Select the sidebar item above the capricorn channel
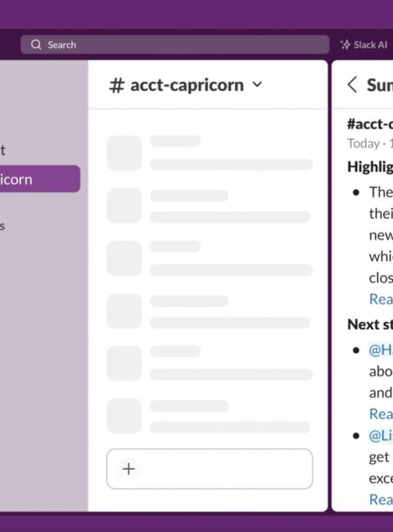 pos(3,150)
